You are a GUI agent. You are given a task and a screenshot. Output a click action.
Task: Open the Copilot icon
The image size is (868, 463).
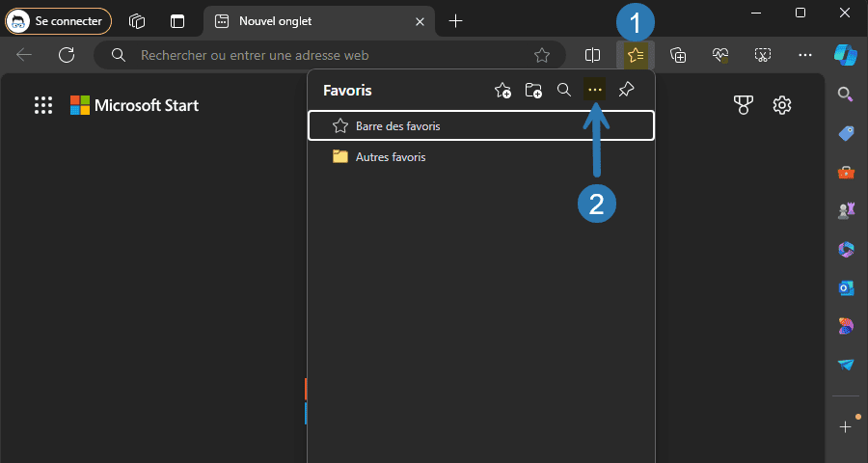click(845, 55)
